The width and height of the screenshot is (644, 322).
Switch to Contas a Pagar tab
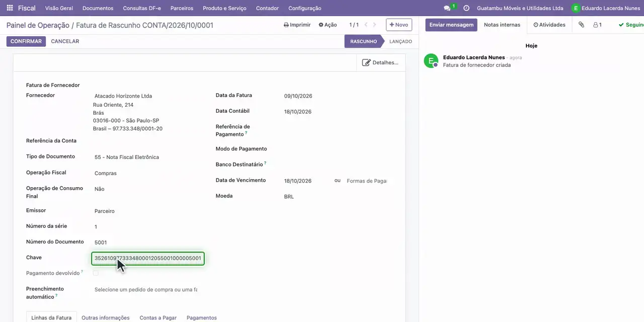point(158,317)
